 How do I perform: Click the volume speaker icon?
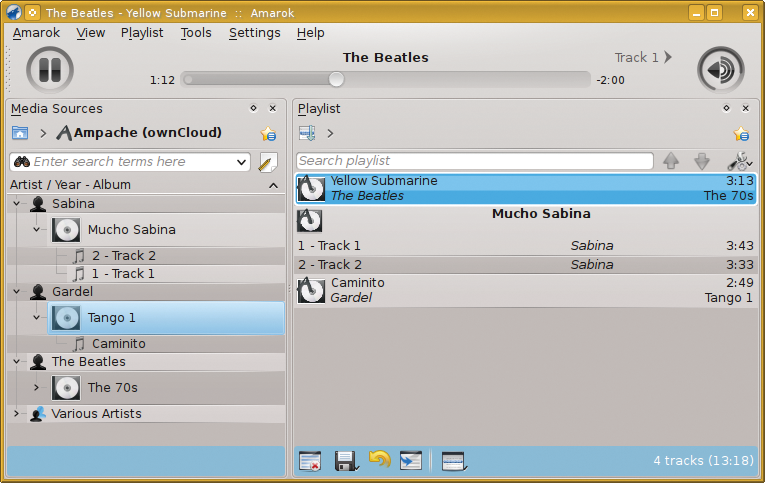(x=720, y=70)
